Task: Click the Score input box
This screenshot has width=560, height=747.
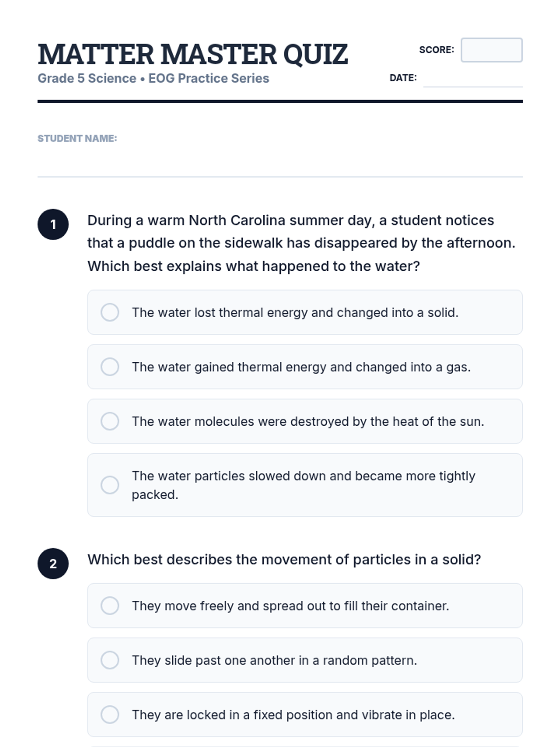Action: pos(491,50)
